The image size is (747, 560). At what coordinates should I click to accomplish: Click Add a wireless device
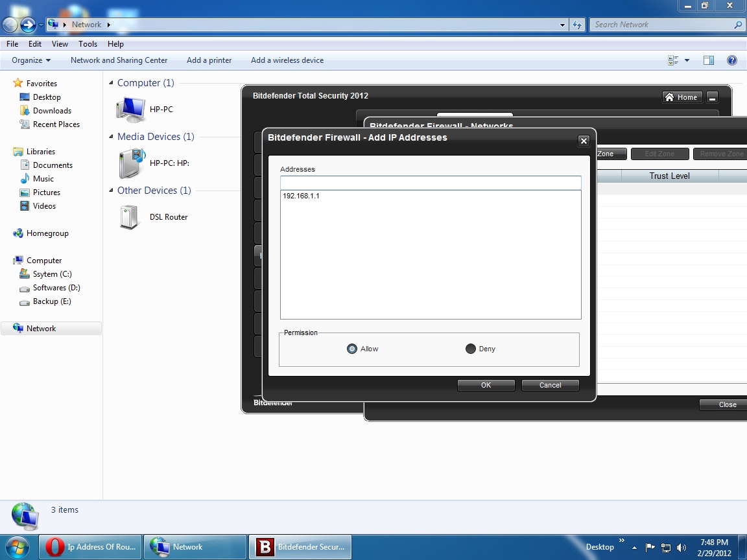(287, 60)
